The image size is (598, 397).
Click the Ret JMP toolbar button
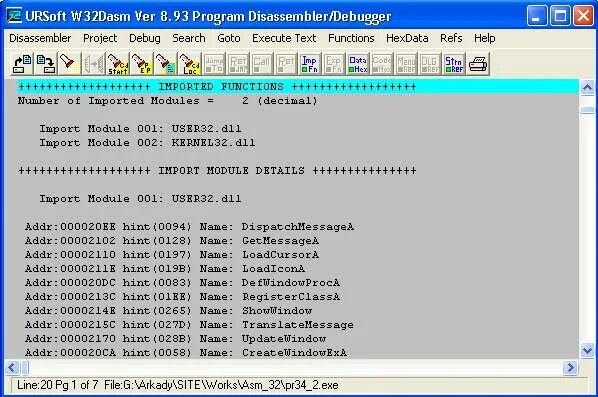click(x=238, y=64)
